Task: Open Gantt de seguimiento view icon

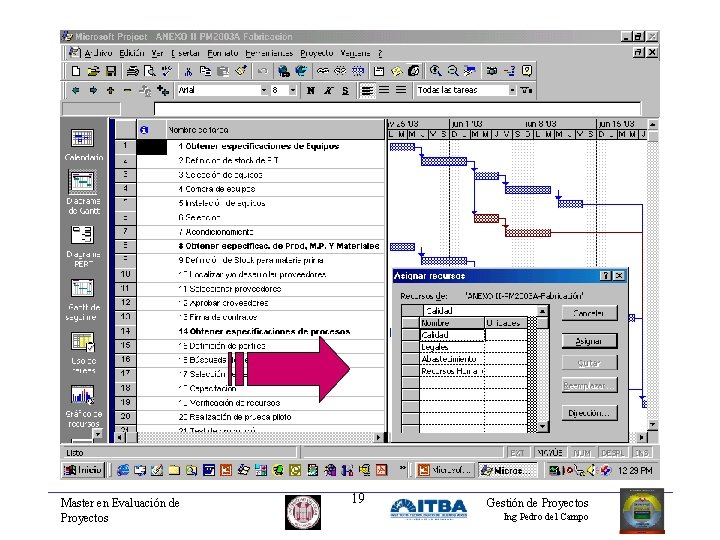Action: (83, 288)
